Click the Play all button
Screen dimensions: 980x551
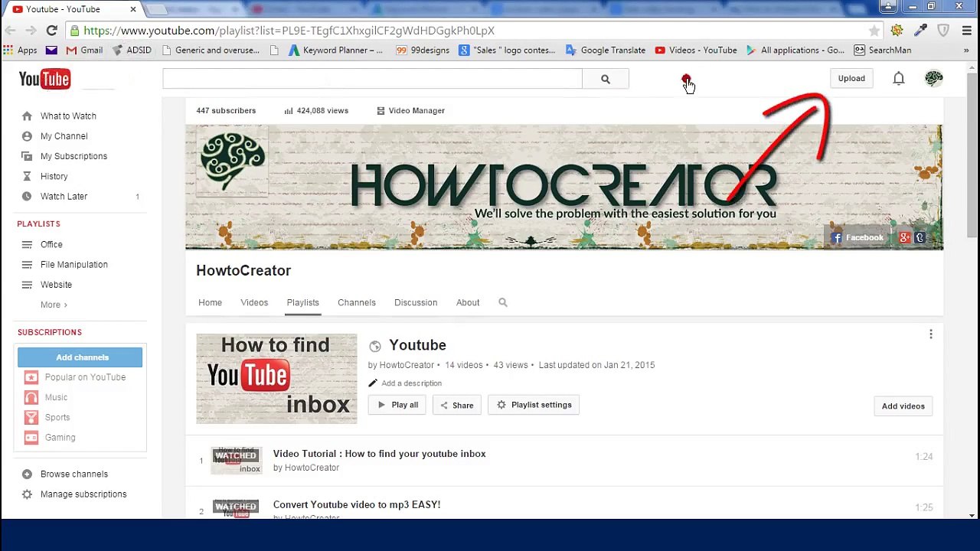pos(397,405)
